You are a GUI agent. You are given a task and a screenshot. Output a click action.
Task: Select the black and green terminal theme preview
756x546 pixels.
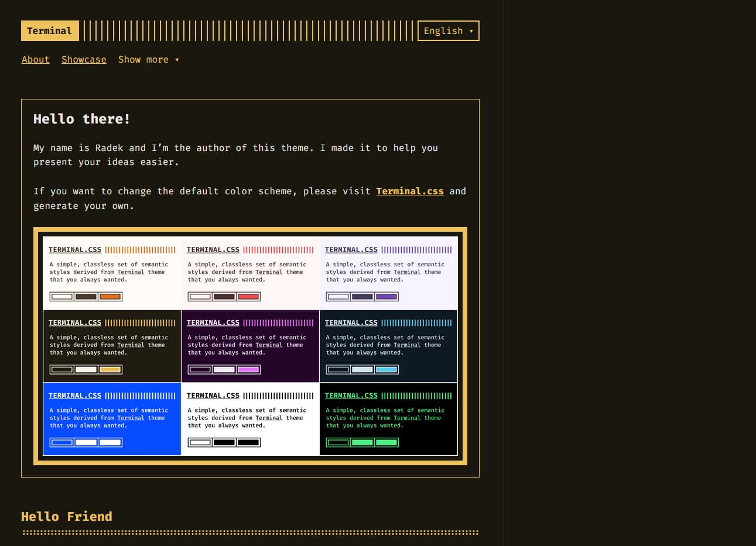coord(388,418)
